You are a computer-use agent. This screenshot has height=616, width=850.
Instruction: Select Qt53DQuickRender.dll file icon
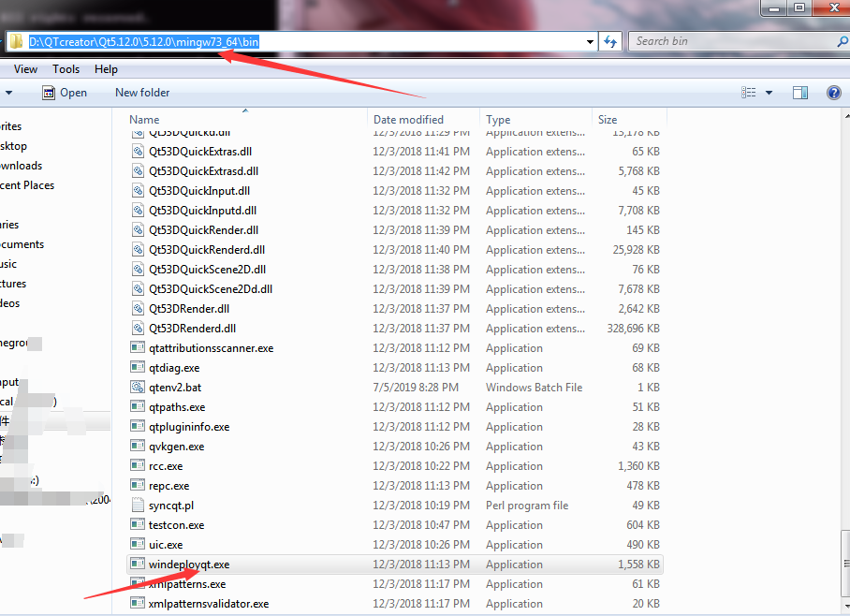coord(139,230)
